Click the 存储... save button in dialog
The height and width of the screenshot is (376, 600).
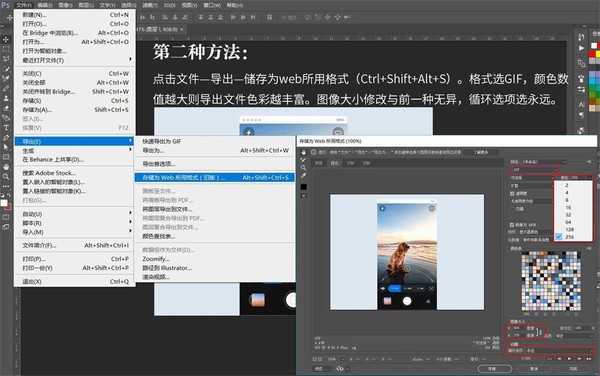pos(494,369)
